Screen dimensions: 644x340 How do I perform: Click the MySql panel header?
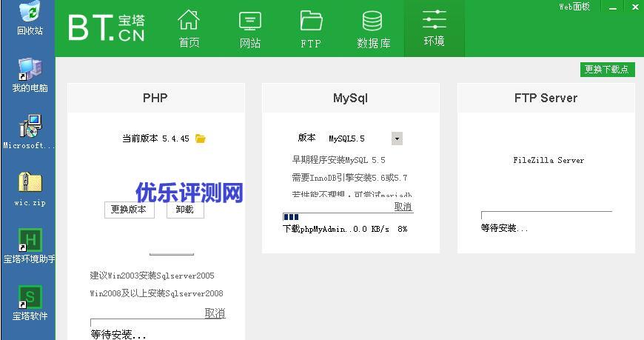[350, 98]
